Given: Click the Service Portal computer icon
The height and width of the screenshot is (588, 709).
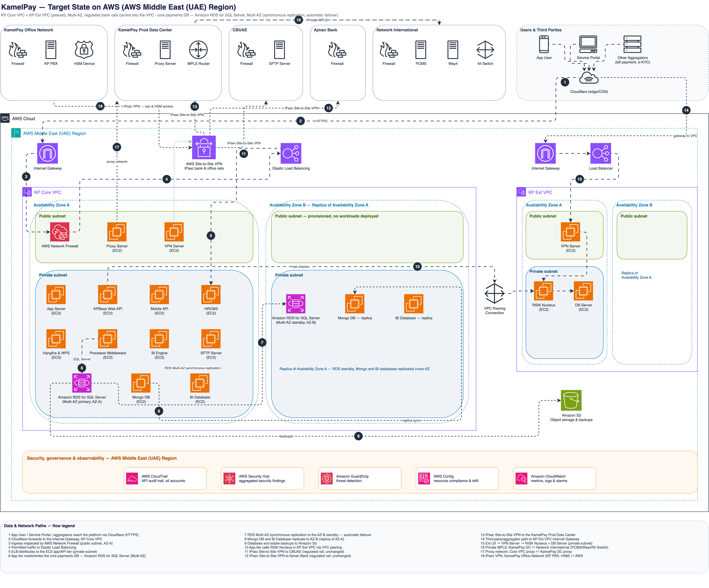Looking at the screenshot, I should [588, 44].
